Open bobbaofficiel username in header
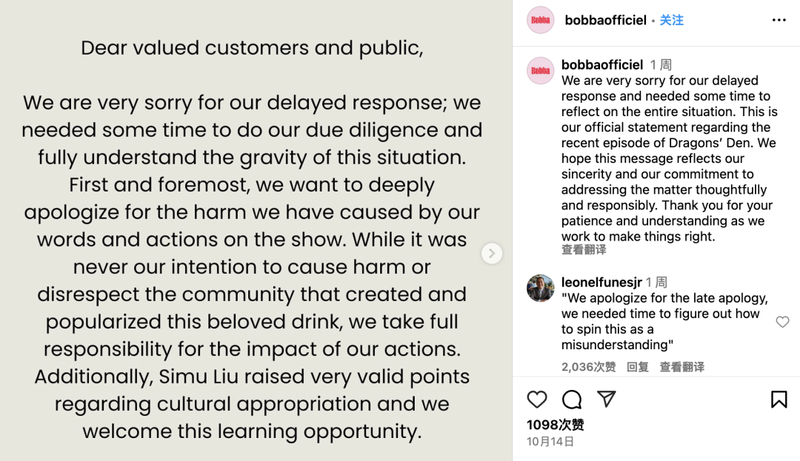The height and width of the screenshot is (461, 800). coord(606,20)
